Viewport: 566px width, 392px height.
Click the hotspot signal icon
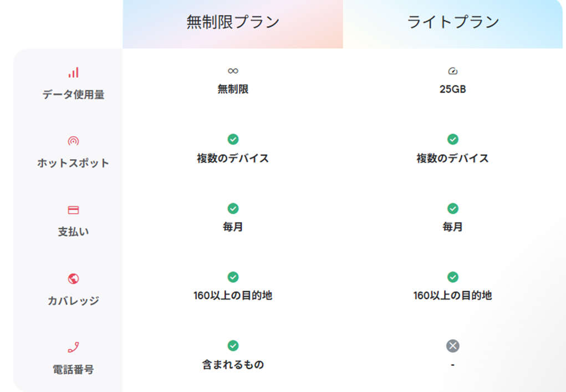click(73, 141)
